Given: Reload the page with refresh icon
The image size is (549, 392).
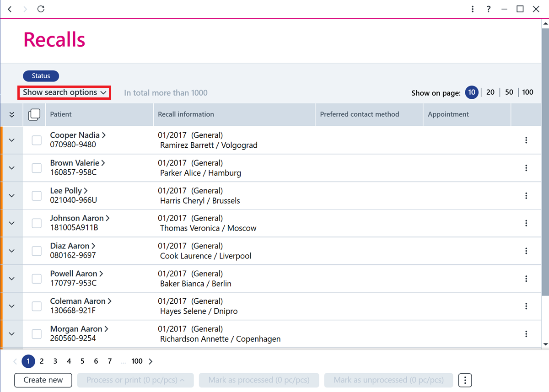Looking at the screenshot, I should point(41,9).
